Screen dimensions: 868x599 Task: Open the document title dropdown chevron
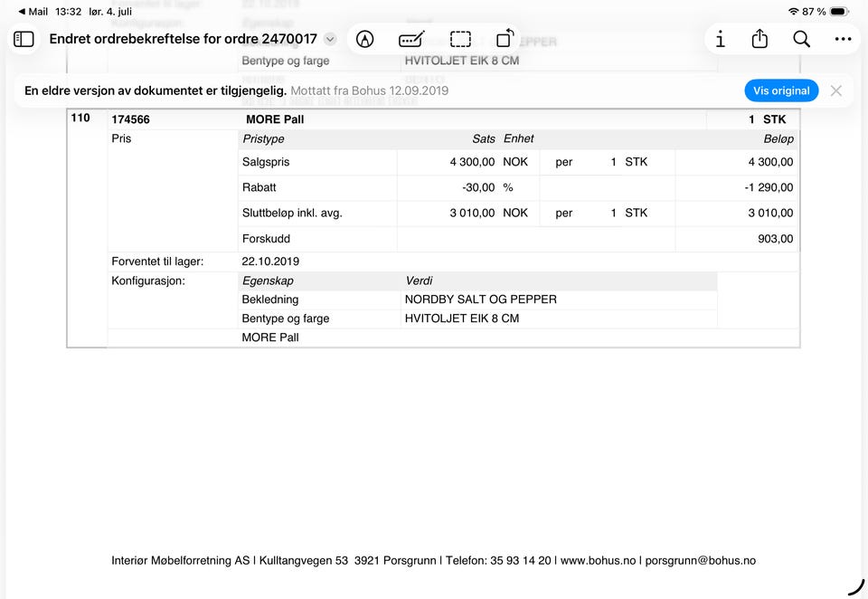330,39
